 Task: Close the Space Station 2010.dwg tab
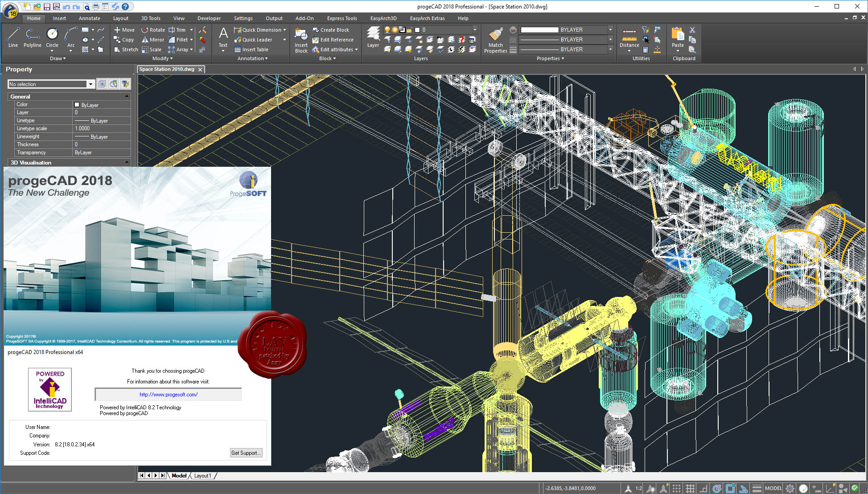click(x=201, y=70)
